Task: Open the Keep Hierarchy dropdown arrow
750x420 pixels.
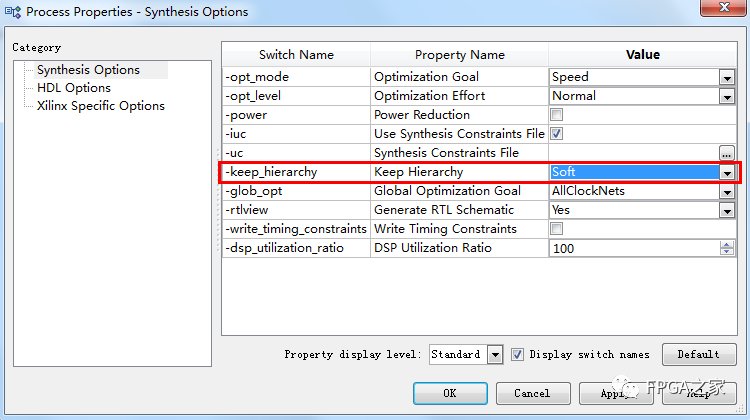Action: click(727, 172)
